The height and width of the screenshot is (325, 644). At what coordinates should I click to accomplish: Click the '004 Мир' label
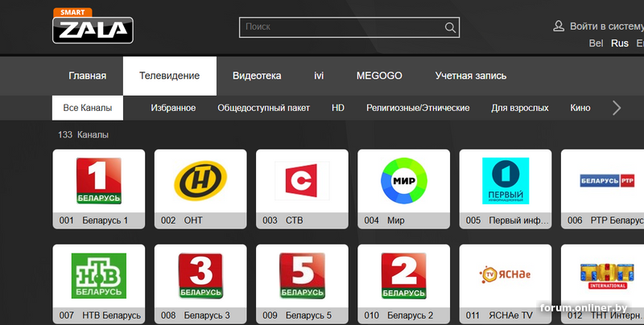point(384,220)
